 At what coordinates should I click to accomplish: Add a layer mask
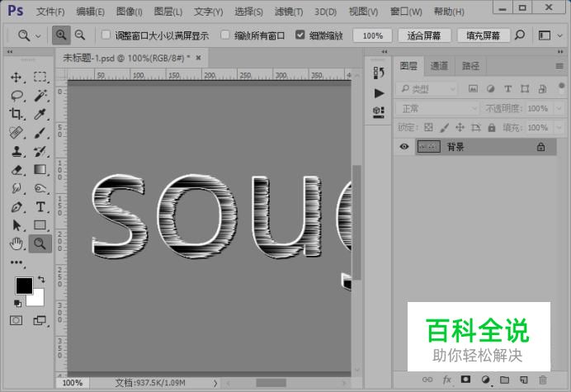point(465,380)
